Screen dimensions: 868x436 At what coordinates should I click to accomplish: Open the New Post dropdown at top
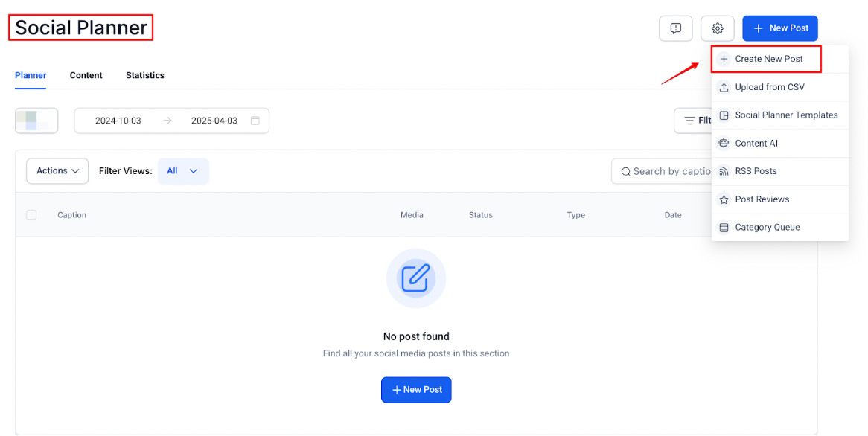click(779, 28)
